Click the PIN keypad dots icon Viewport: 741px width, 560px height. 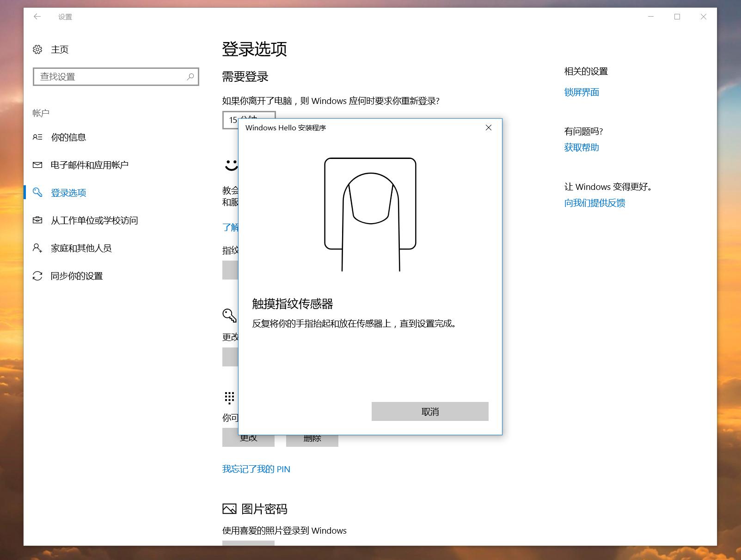click(228, 398)
